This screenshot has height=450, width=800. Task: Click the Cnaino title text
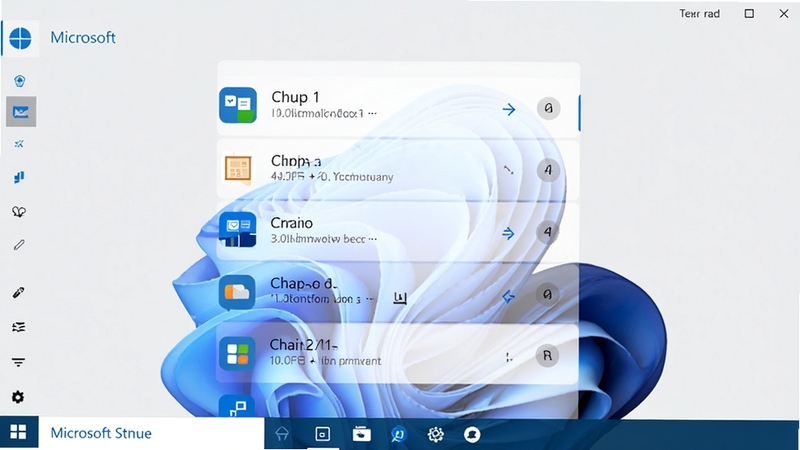point(291,223)
